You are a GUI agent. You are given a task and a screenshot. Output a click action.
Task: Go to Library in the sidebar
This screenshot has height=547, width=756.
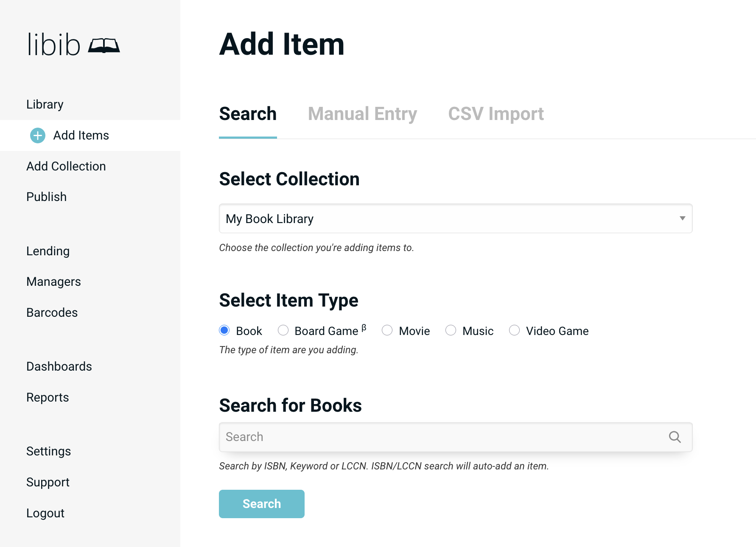click(x=45, y=104)
